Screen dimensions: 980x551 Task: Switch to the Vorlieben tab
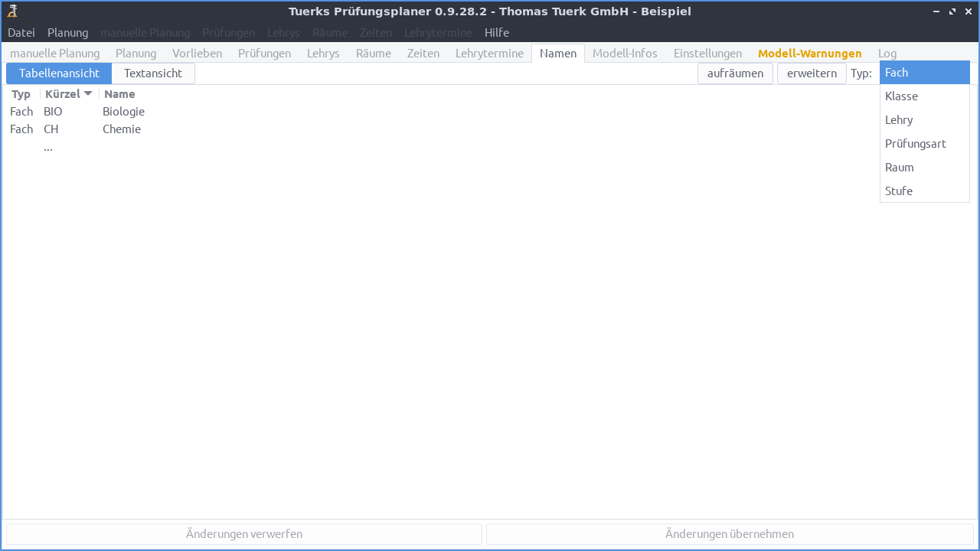click(197, 53)
